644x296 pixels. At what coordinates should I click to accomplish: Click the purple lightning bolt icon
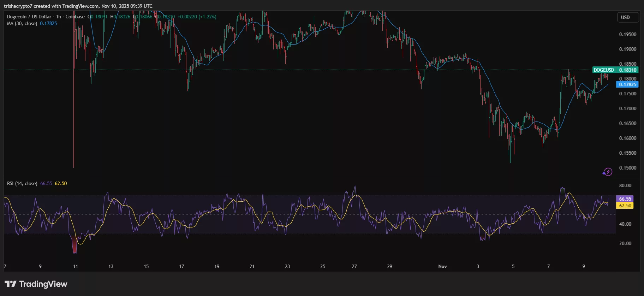click(607, 172)
